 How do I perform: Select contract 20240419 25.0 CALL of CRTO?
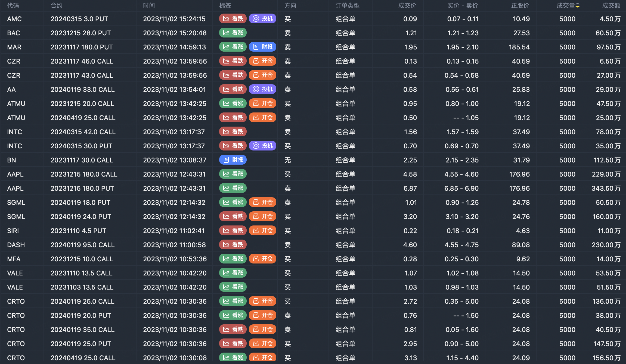[x=83, y=358]
